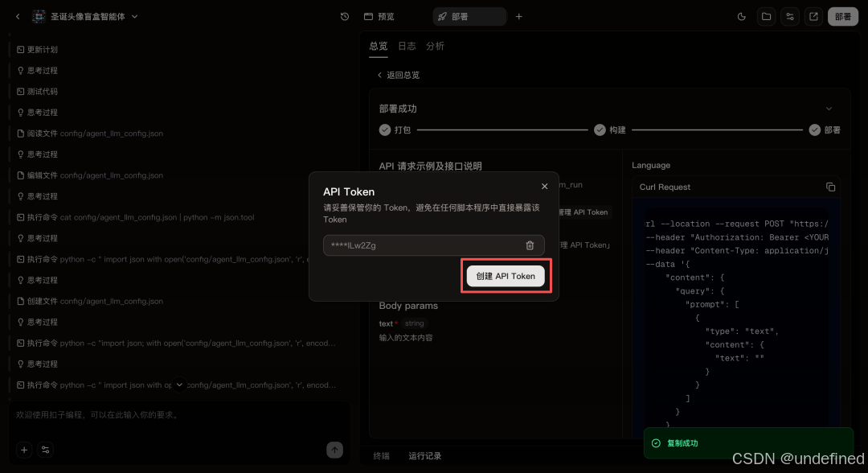
Task: Click the open-in-new-window icon
Action: (813, 17)
